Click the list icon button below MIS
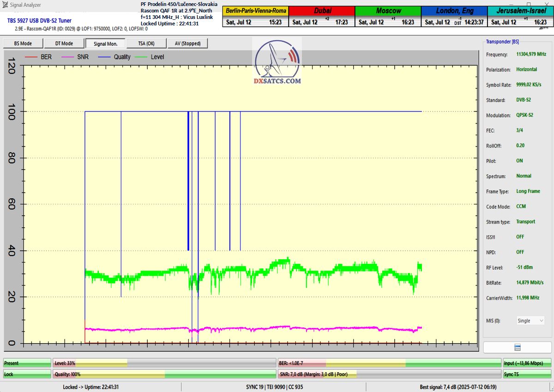This screenshot has height=392, width=554. [x=518, y=347]
